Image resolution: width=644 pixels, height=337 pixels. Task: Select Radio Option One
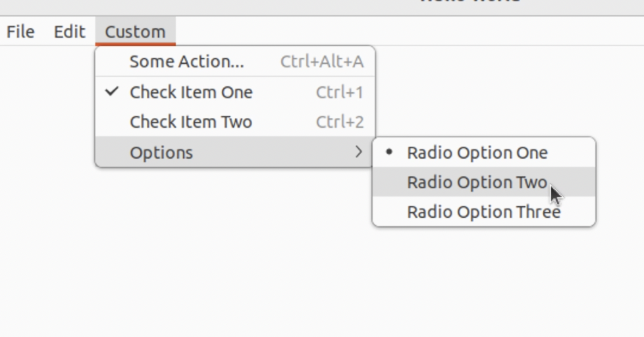click(x=477, y=153)
